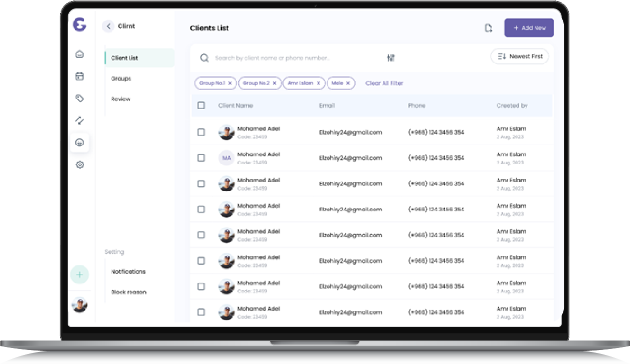Screen dimensions: 630x364
Task: Click the export file icon
Action: coord(488,29)
